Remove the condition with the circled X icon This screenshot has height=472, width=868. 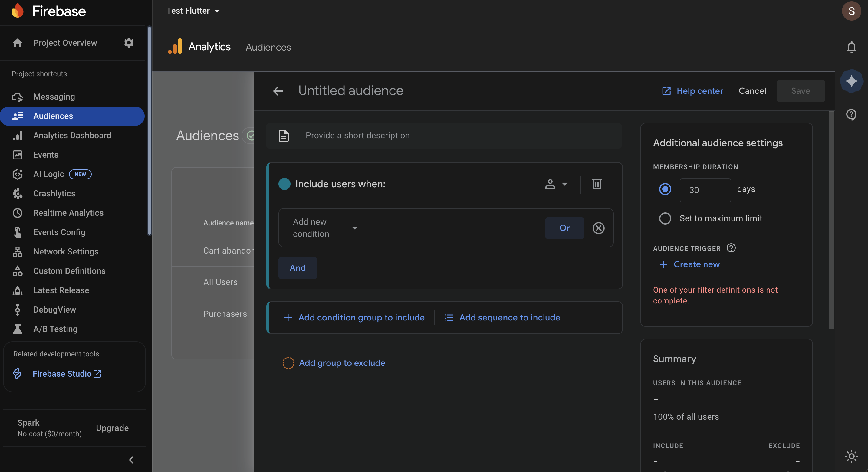(598, 228)
